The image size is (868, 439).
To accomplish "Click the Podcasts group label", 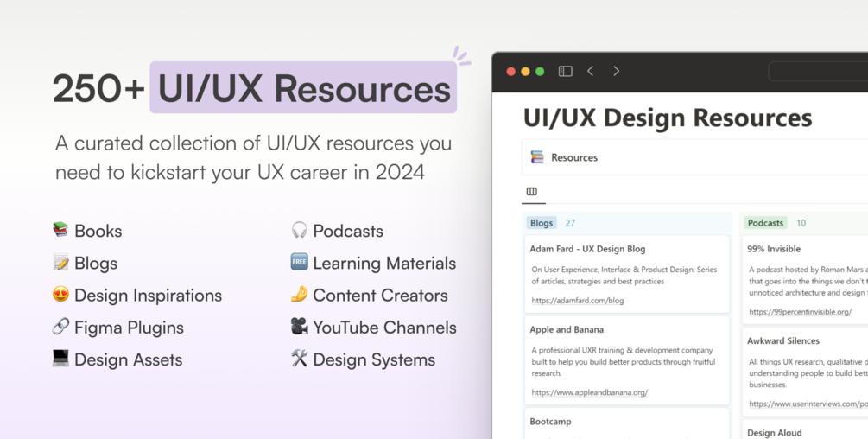I will click(x=765, y=223).
